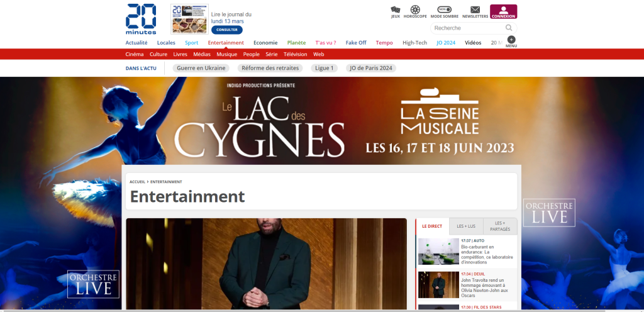Open T'as vu ? section

[x=326, y=43]
